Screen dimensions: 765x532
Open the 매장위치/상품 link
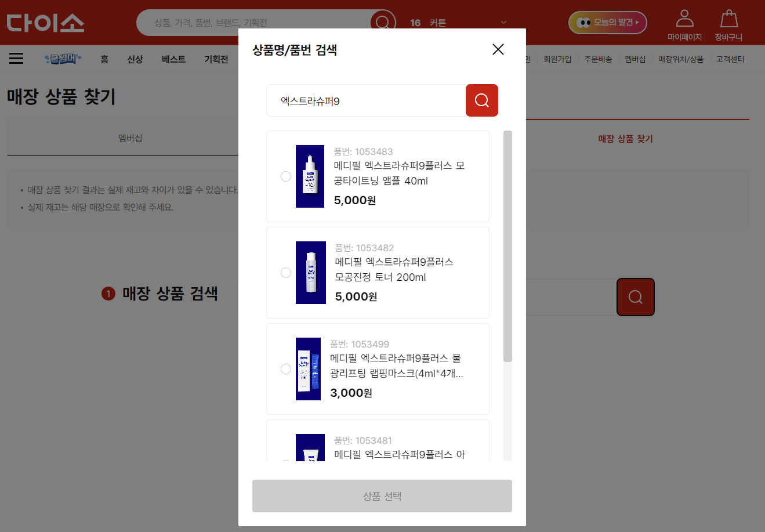point(681,59)
